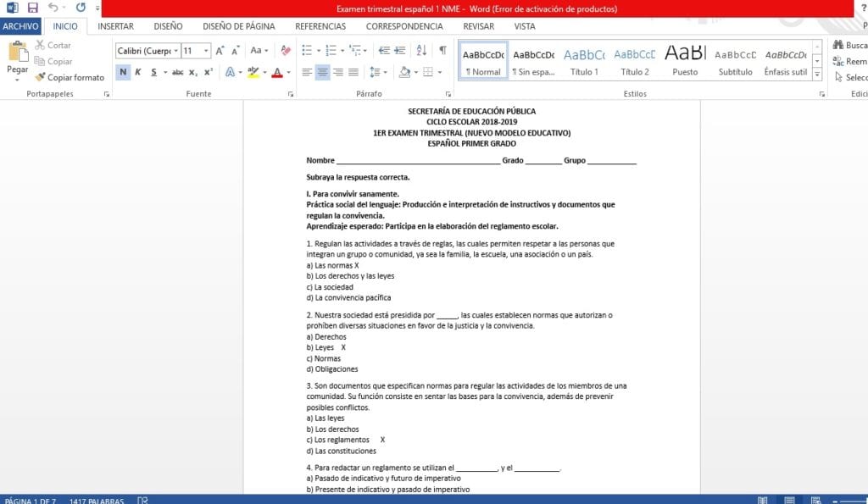Enable italic formatting with the K button
Image resolution: width=868 pixels, height=504 pixels.
click(137, 73)
